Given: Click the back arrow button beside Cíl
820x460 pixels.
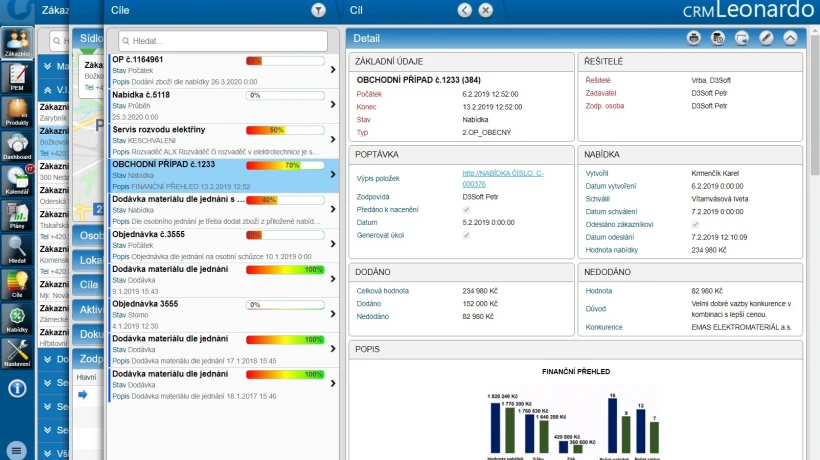Looking at the screenshot, I should coord(464,10).
